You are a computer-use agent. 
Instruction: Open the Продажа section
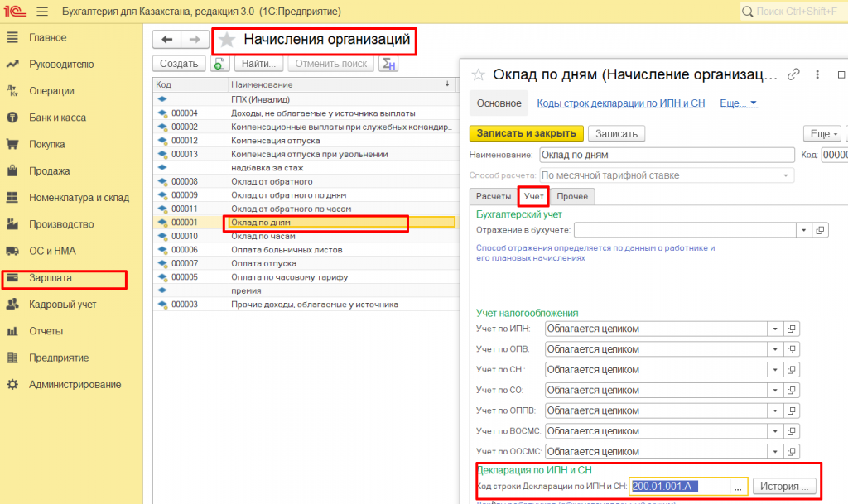pyautogui.click(x=49, y=170)
